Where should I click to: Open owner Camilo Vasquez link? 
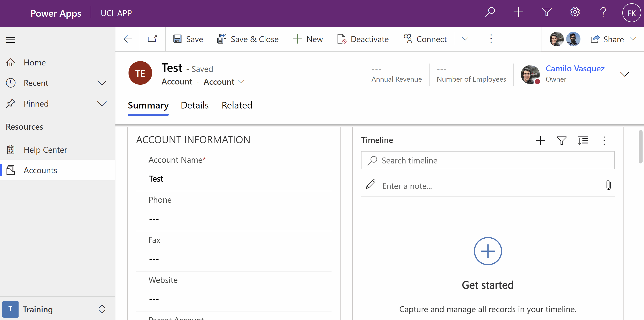[x=575, y=69]
